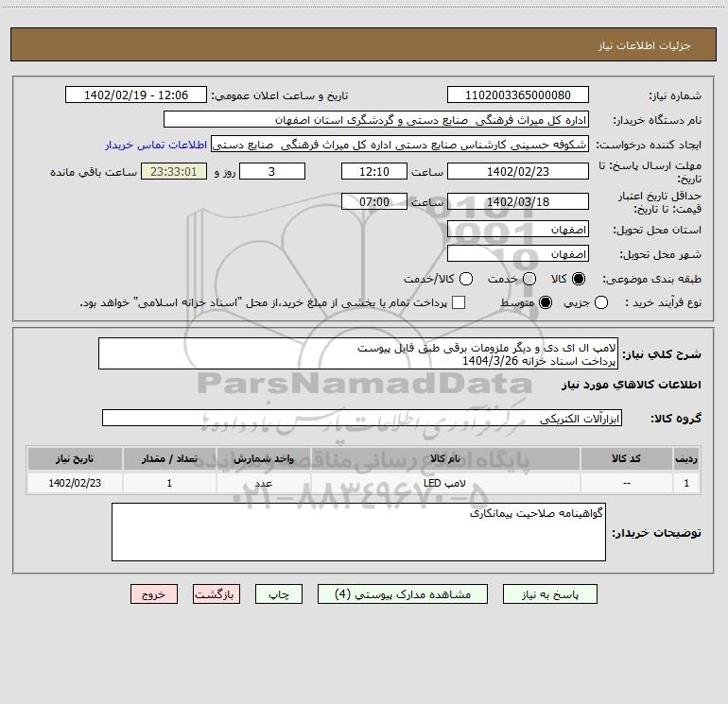Click the price validity date 1402/03/18 field
728x704 pixels.
518,201
